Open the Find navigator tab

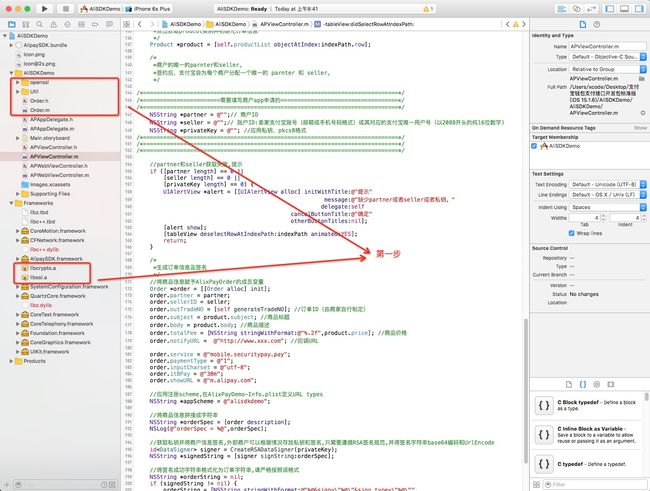coord(39,24)
